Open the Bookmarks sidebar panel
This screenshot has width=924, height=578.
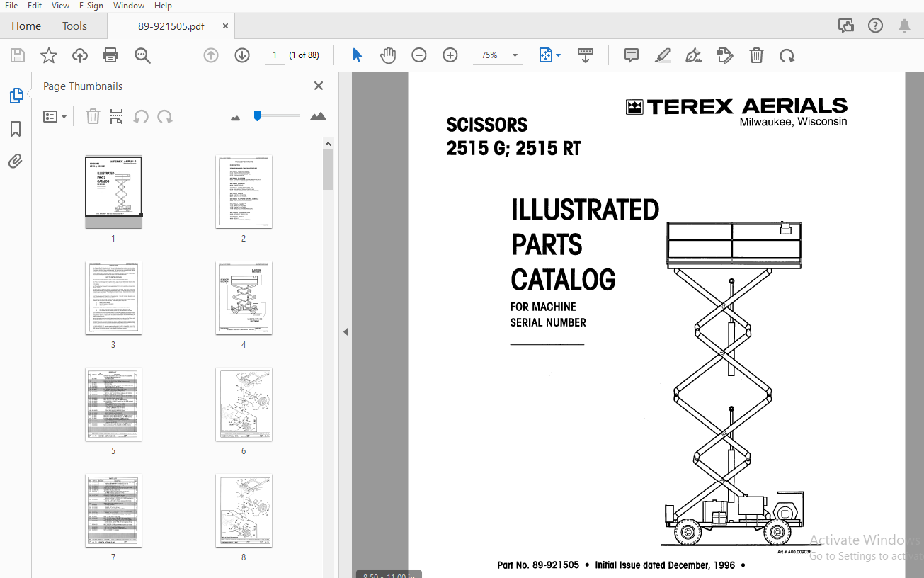16,129
